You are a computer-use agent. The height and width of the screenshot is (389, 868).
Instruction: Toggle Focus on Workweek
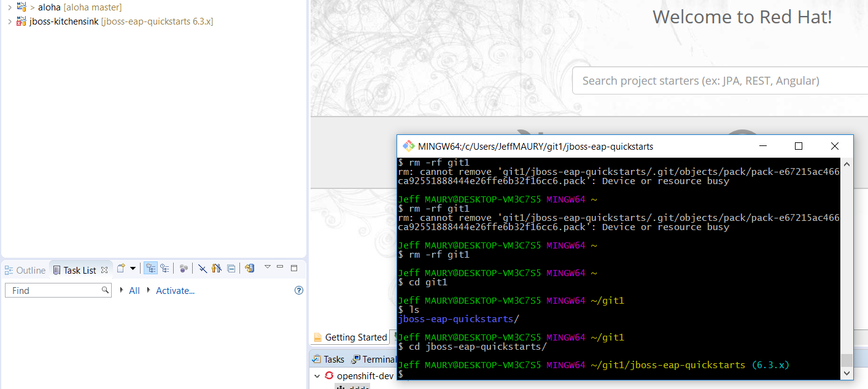tap(184, 268)
